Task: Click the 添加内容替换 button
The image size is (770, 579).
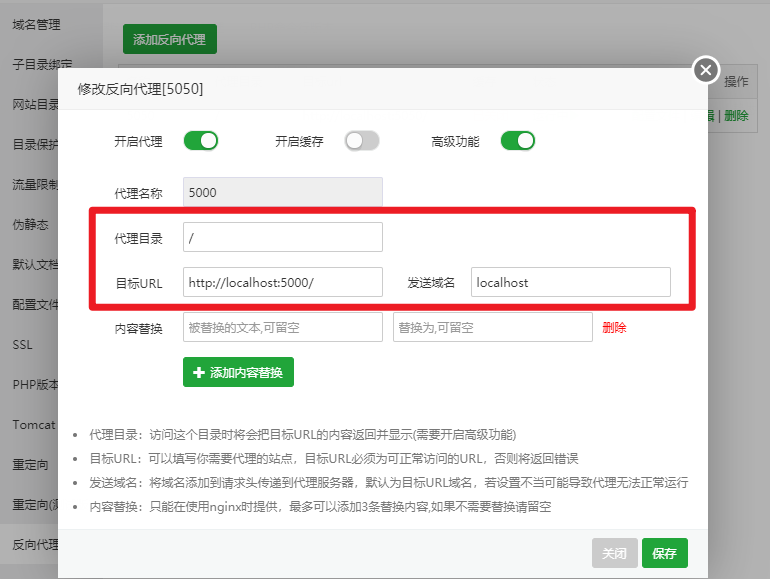Action: point(238,372)
